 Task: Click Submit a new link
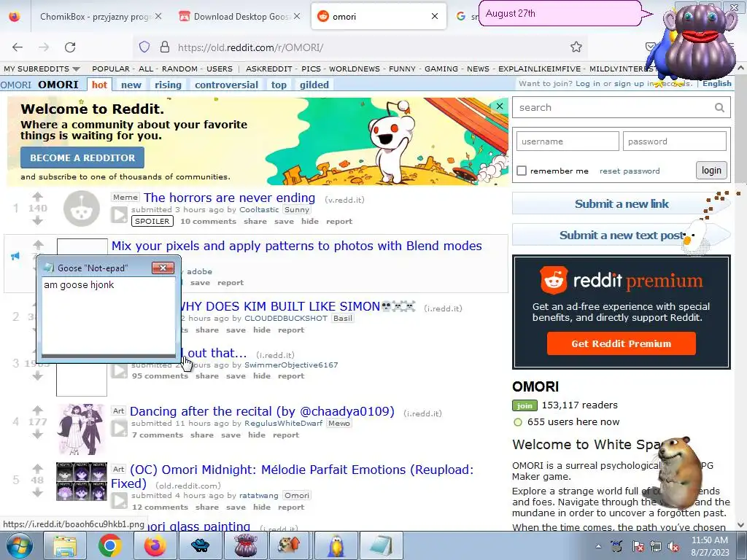click(622, 204)
